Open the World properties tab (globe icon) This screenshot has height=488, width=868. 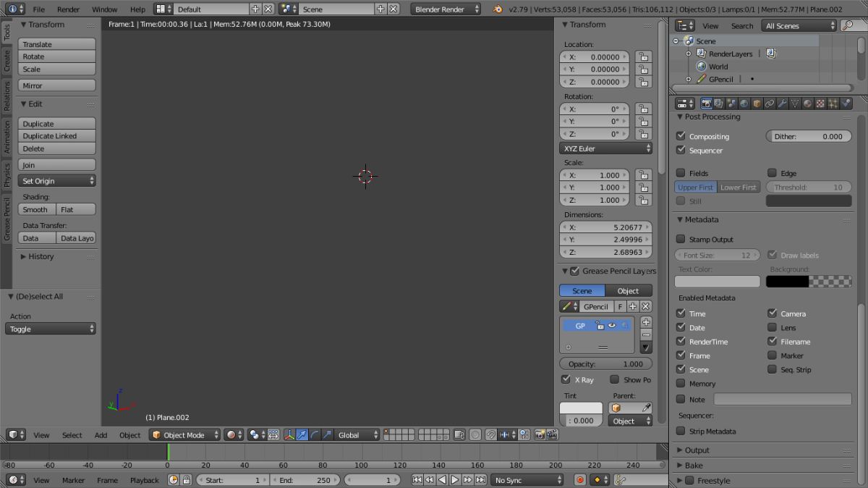[744, 104]
